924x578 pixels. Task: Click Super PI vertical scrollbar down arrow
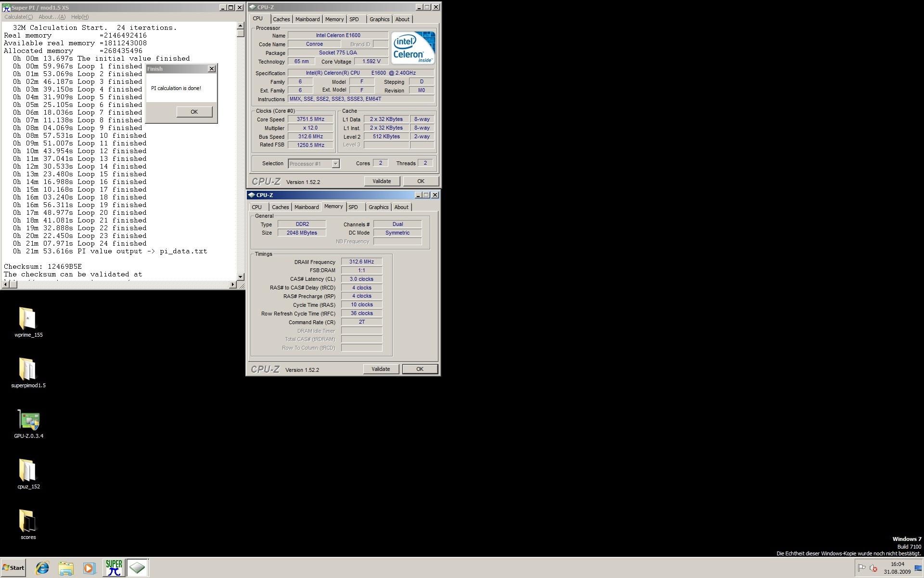coord(241,276)
